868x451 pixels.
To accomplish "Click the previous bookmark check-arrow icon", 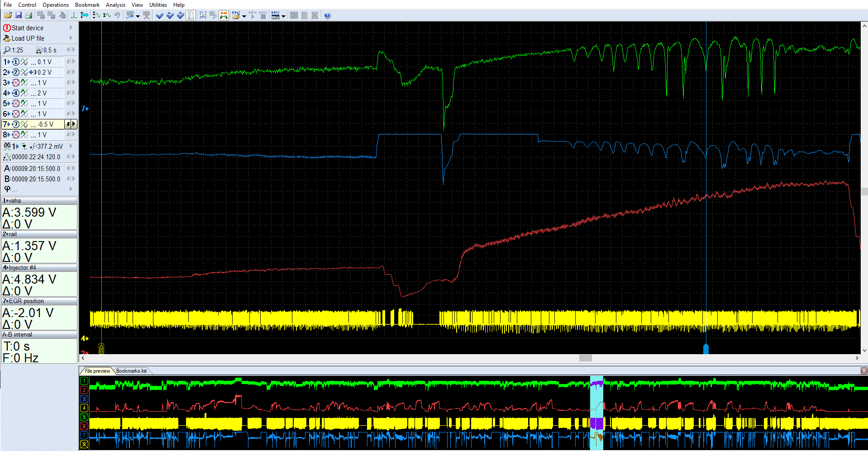I will [x=170, y=15].
